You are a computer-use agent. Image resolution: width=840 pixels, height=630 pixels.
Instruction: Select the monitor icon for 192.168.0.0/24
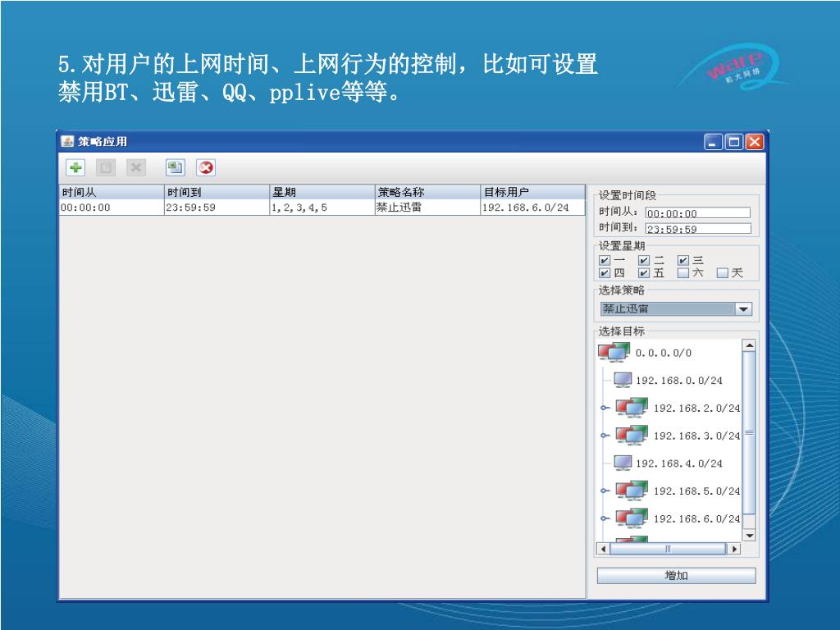tap(623, 380)
